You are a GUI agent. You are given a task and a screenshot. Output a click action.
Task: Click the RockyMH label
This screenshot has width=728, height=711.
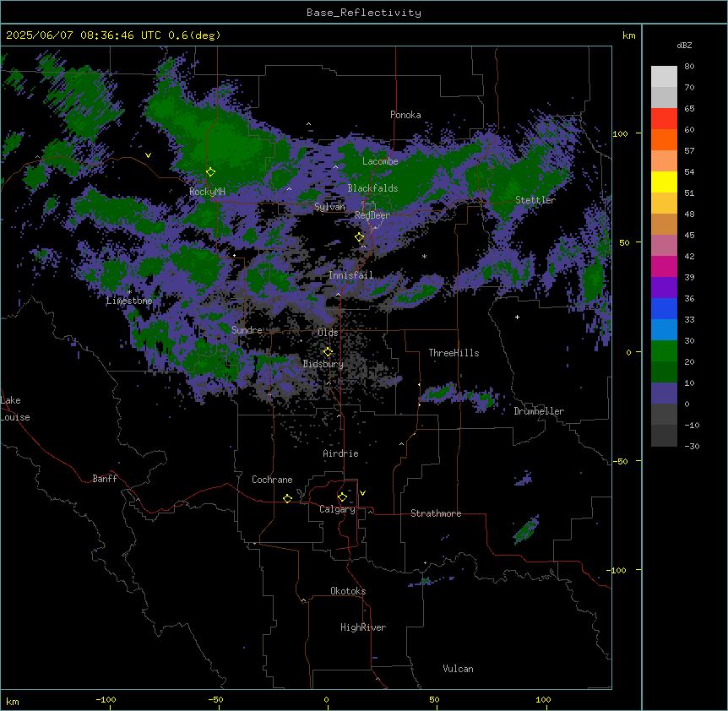(x=207, y=192)
